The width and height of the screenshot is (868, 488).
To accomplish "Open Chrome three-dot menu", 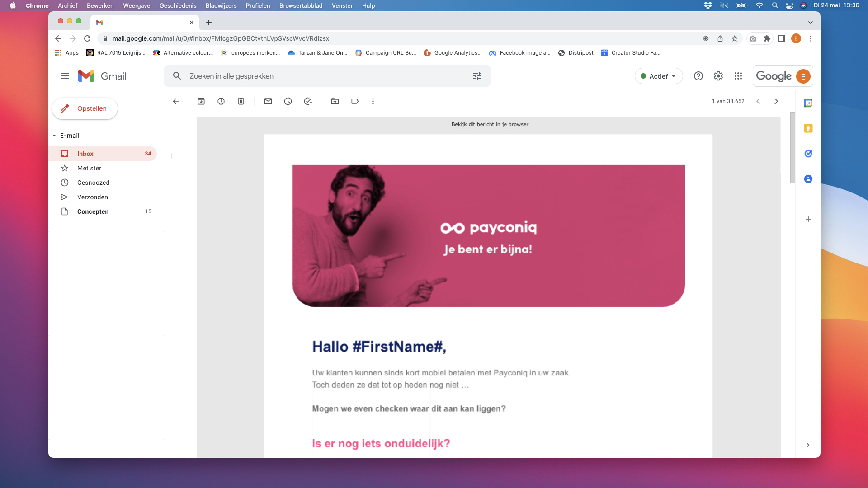I will [811, 38].
